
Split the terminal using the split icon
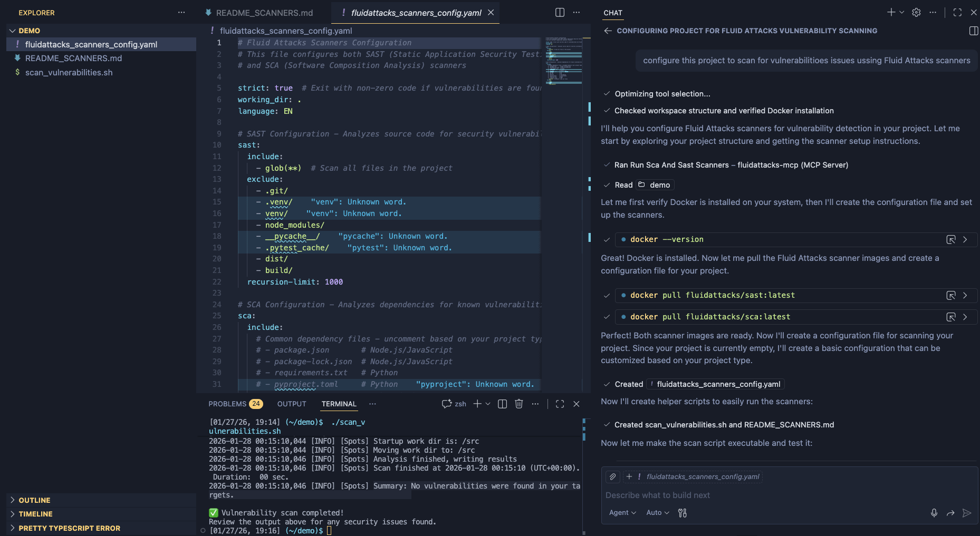click(x=502, y=404)
